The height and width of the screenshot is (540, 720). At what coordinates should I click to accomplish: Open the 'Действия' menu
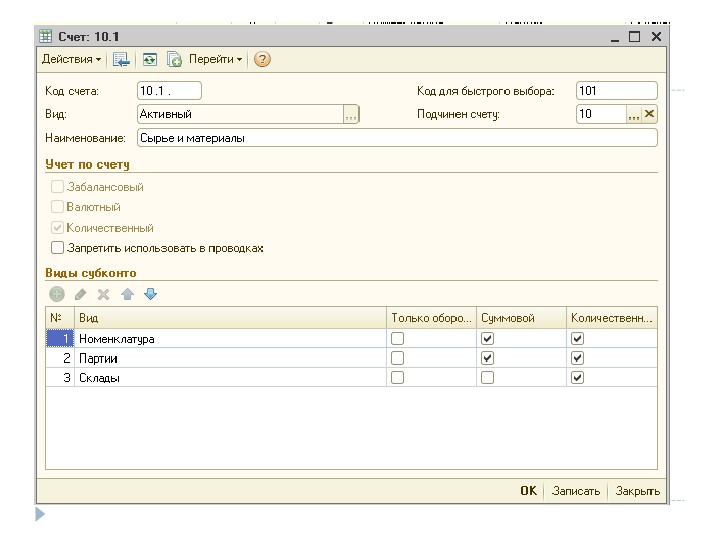71,60
